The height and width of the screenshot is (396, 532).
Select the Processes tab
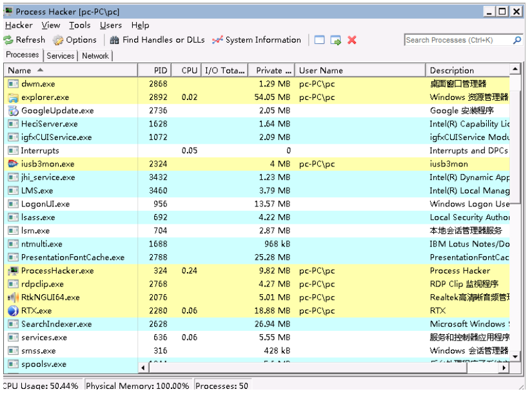coord(23,55)
